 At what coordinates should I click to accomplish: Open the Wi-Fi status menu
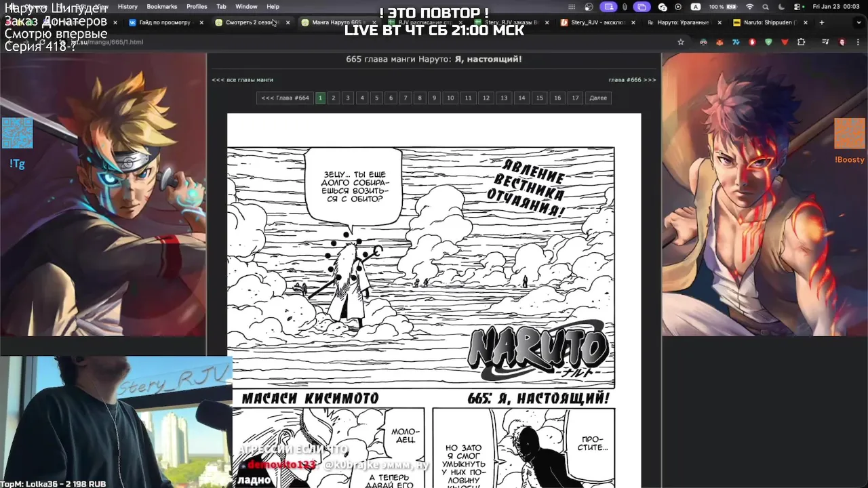point(749,7)
